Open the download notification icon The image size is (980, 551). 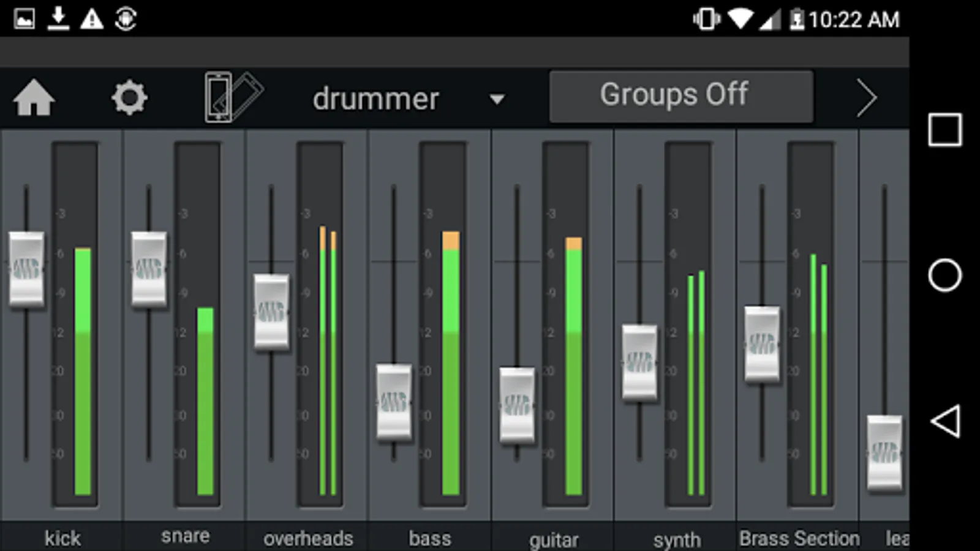(58, 18)
